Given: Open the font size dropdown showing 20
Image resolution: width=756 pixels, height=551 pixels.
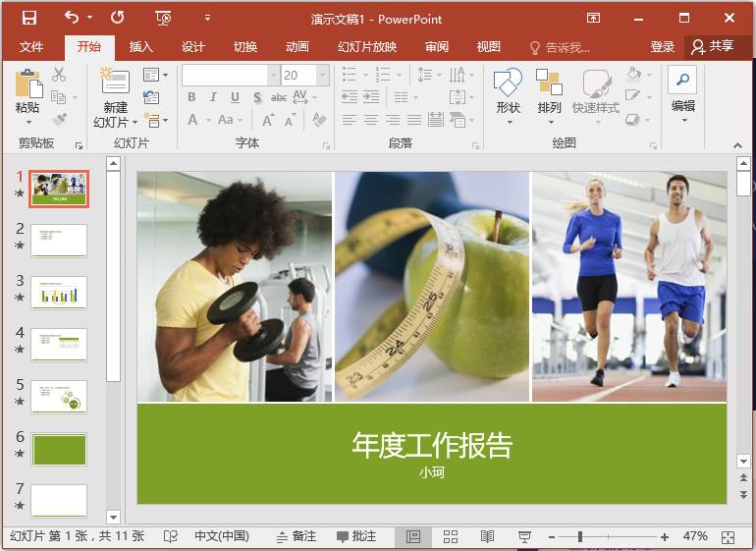Looking at the screenshot, I should point(323,76).
